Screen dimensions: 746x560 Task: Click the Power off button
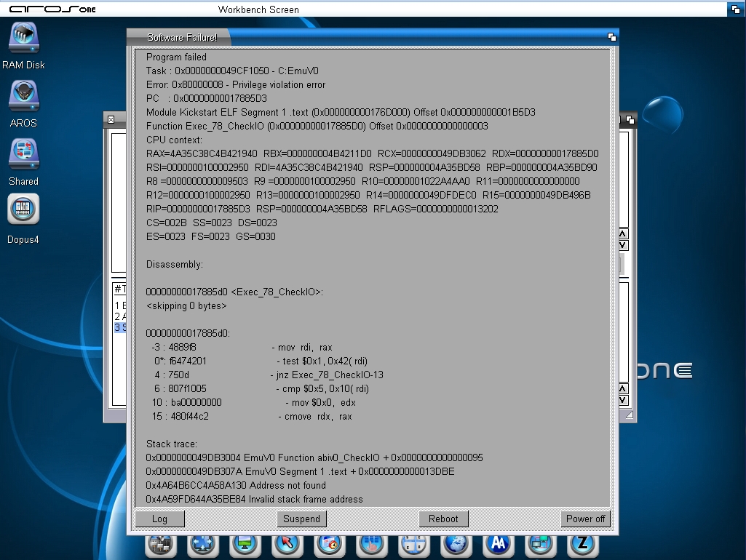click(x=585, y=519)
